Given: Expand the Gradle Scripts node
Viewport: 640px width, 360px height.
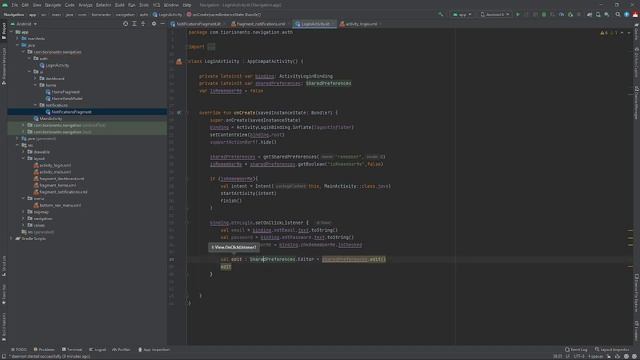Looking at the screenshot, I should (x=11, y=238).
